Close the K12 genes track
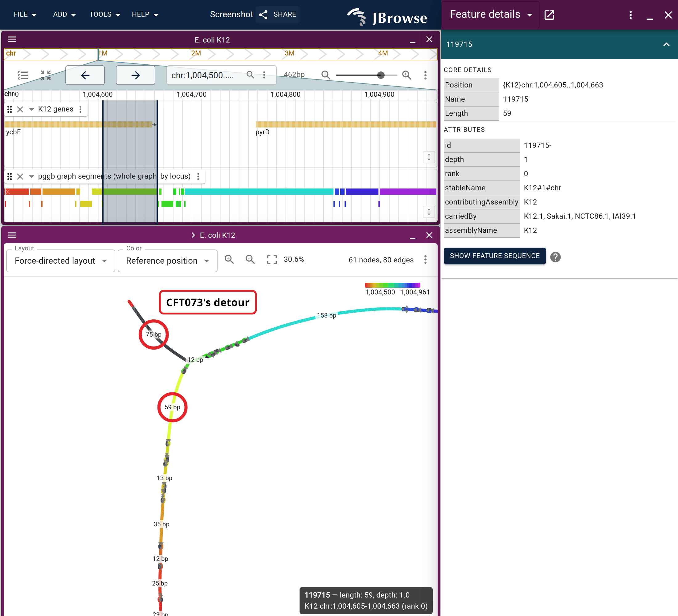This screenshot has height=616, width=678. pyautogui.click(x=20, y=109)
